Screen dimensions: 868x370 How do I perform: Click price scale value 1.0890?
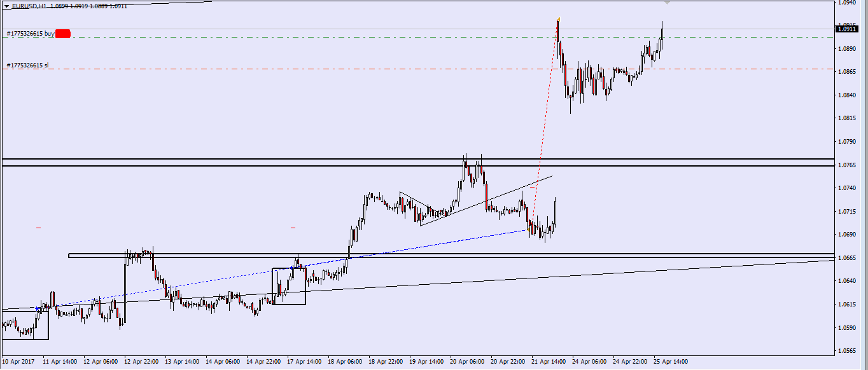click(x=846, y=49)
